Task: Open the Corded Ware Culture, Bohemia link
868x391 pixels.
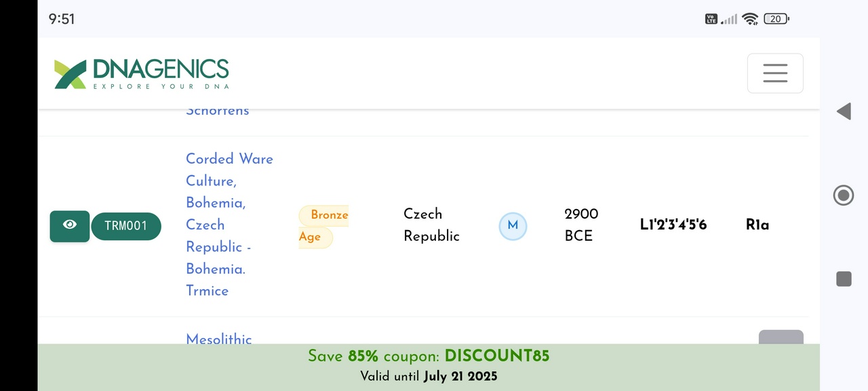Action: [229, 225]
